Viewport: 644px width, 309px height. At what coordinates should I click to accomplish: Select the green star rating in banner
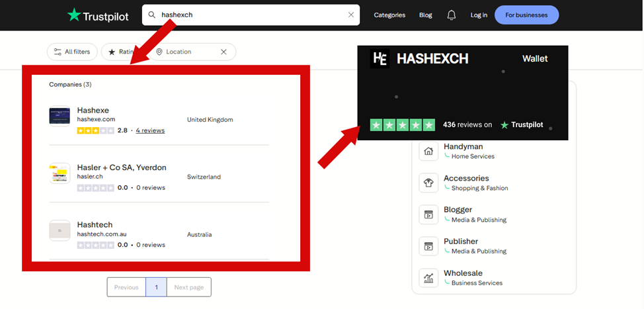click(x=402, y=125)
